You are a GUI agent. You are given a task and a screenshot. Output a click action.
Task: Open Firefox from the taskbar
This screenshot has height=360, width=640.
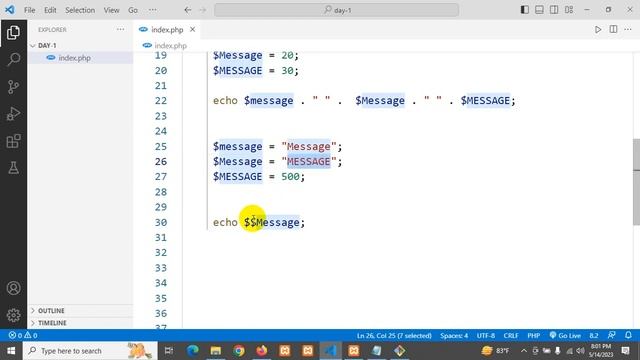tap(262, 351)
